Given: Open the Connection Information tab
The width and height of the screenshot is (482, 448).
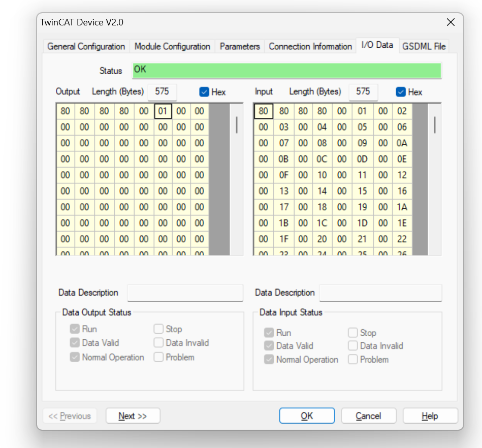Looking at the screenshot, I should [x=310, y=46].
